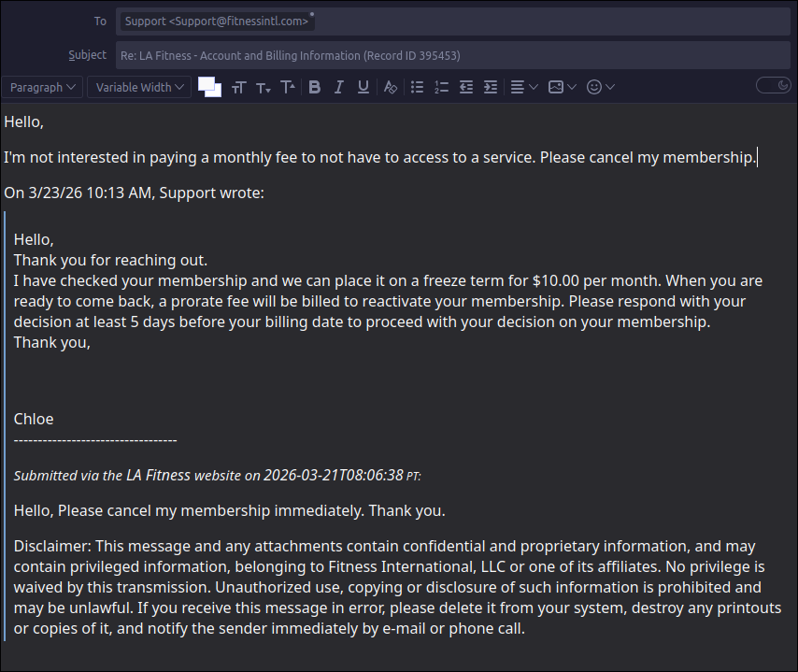Decrease the font size
This screenshot has height=672, width=798.
(x=263, y=87)
